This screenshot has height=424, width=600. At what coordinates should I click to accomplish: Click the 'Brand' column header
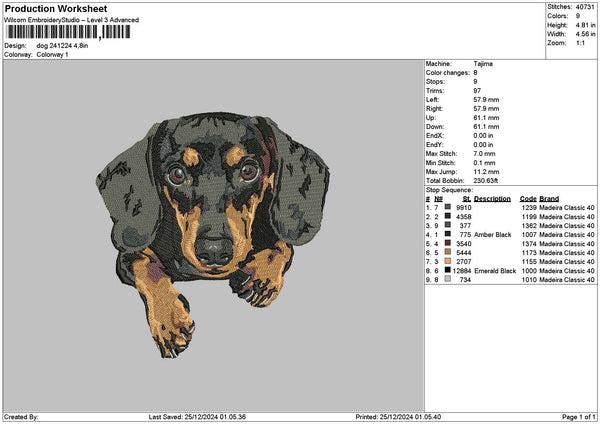point(549,199)
